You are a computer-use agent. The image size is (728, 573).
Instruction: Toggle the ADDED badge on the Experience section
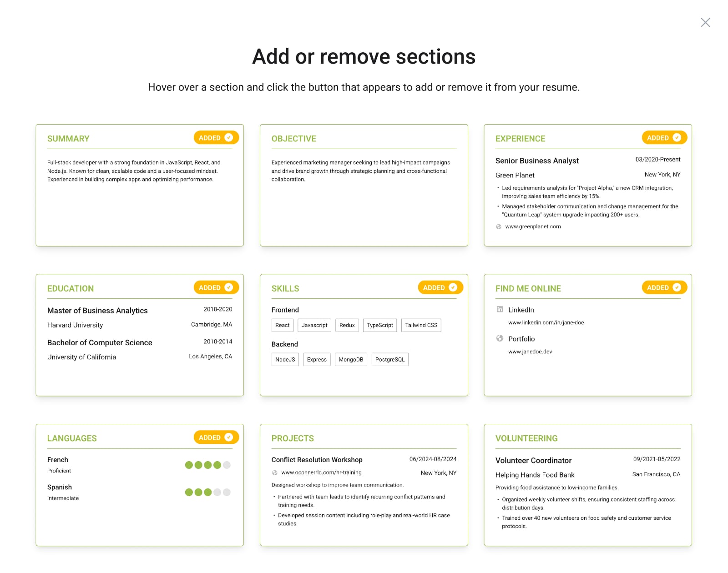pos(664,138)
